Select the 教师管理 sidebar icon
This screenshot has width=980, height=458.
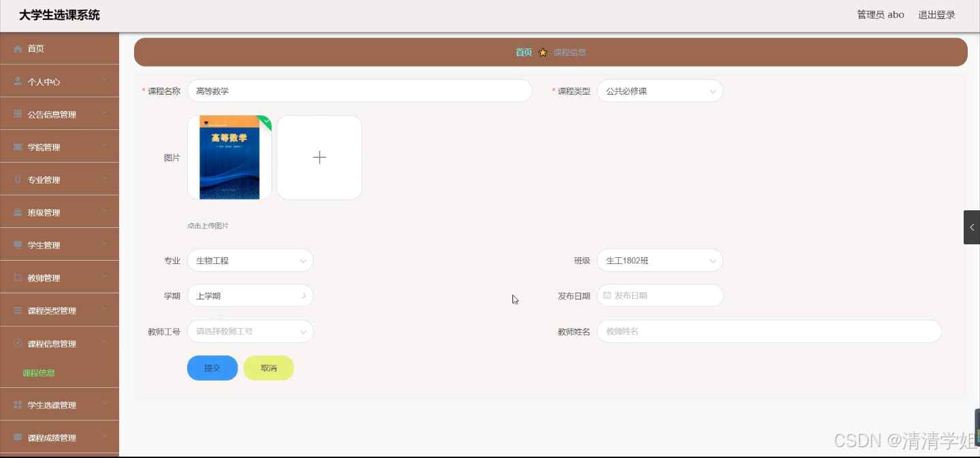[17, 277]
